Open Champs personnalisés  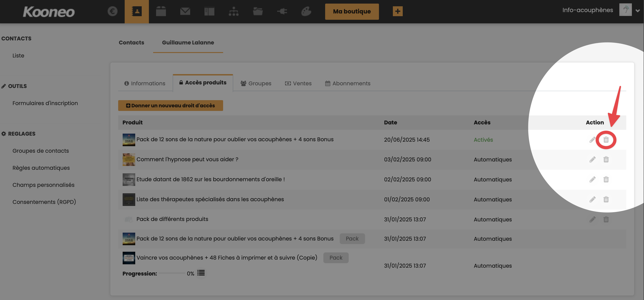coord(43,185)
